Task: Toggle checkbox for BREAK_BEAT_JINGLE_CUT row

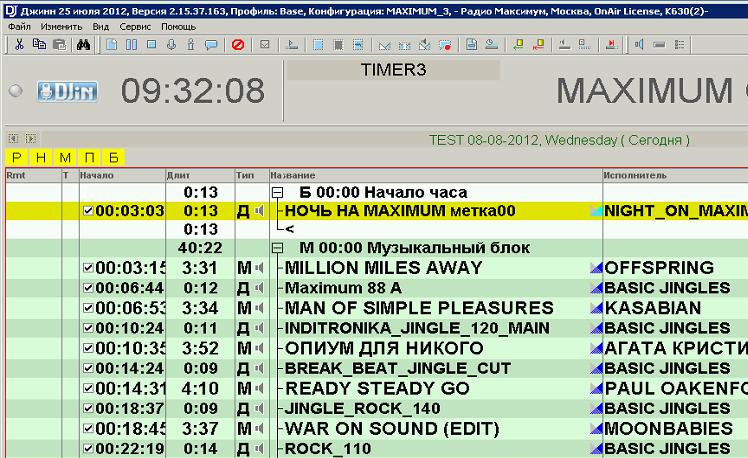Action: coord(88,368)
